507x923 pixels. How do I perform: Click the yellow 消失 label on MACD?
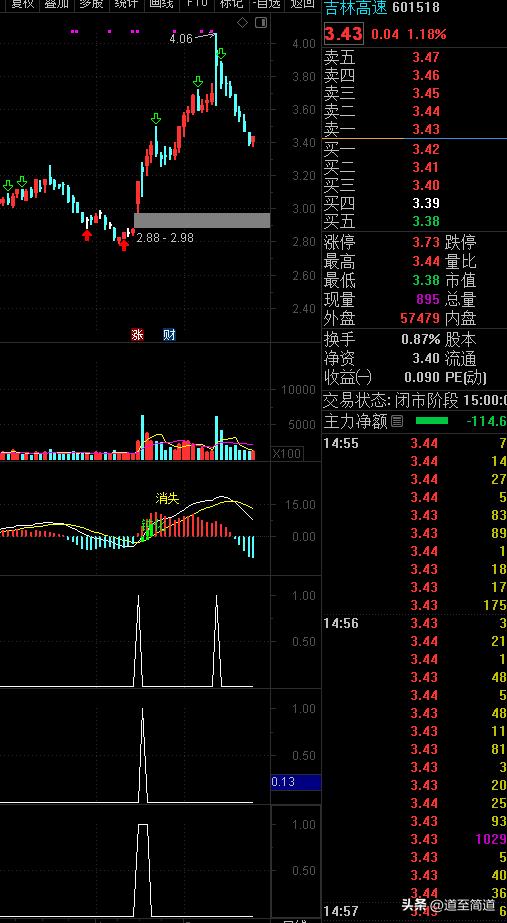pyautogui.click(x=167, y=499)
